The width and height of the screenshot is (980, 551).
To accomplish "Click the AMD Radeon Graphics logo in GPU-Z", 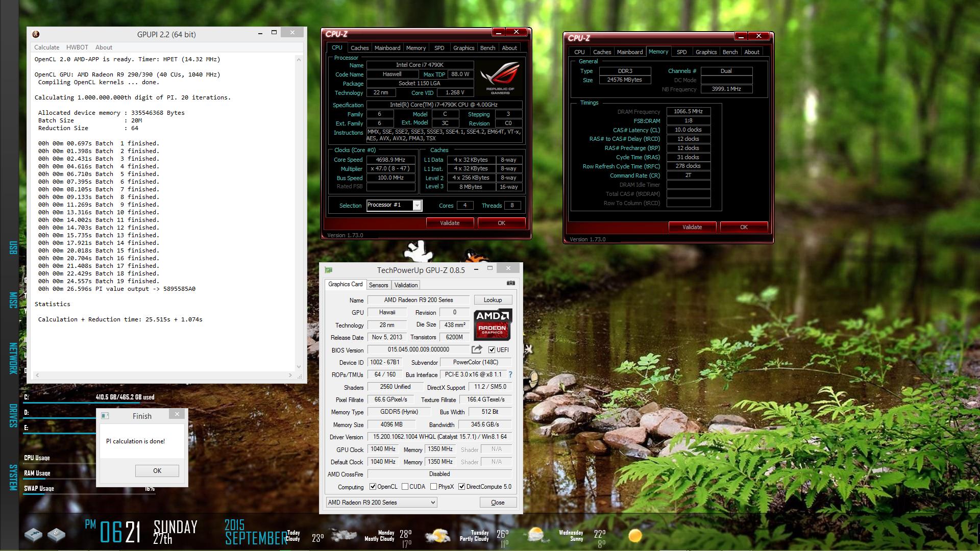I will (x=493, y=324).
